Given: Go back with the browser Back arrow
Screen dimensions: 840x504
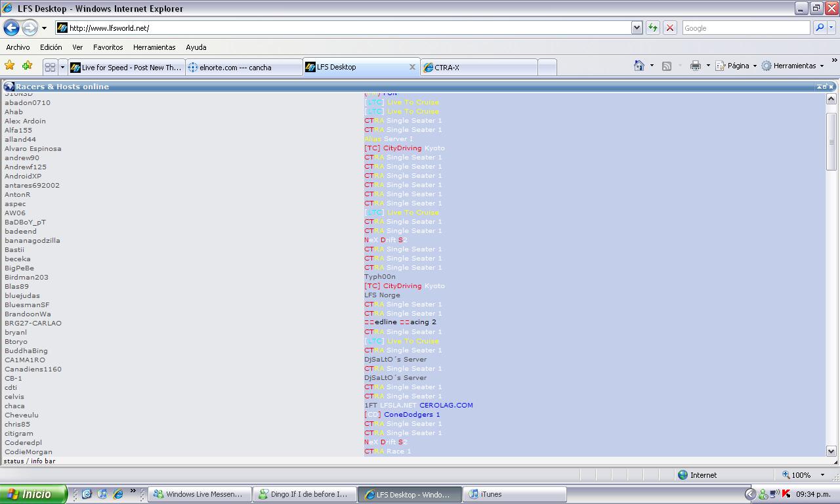Looking at the screenshot, I should 11,28.
